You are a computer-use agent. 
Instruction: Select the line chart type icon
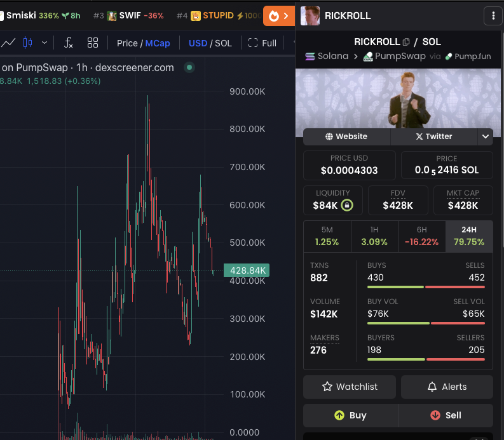click(x=8, y=43)
